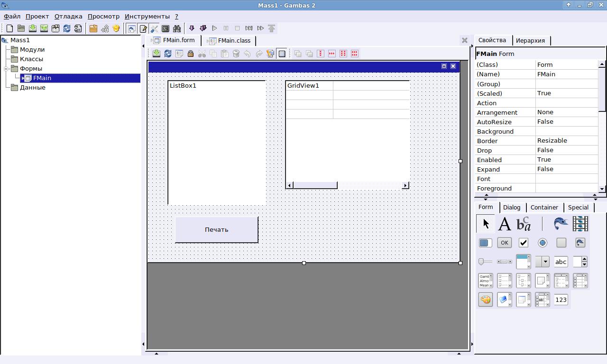Select the SpinBox control in toolbox
Viewport: 607px width, 364px height.
(x=580, y=262)
